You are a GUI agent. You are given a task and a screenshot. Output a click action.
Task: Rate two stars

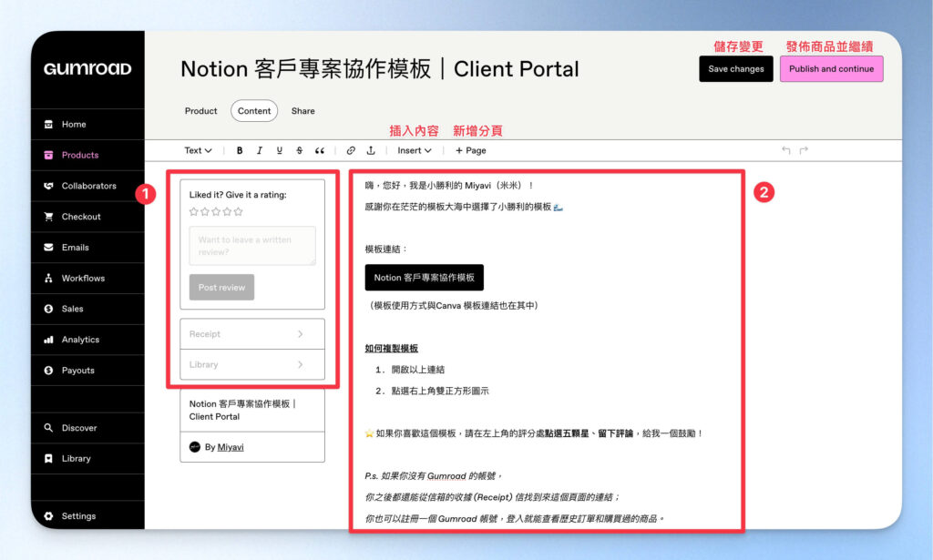205,211
